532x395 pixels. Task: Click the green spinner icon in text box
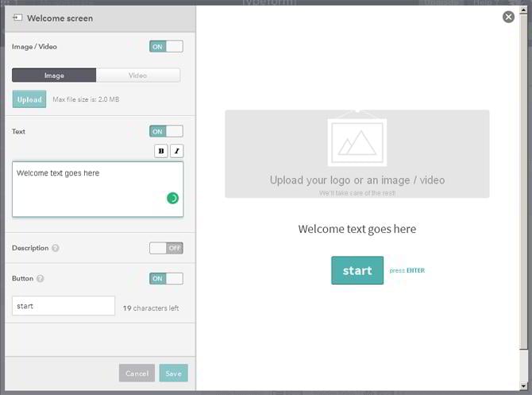pos(172,198)
